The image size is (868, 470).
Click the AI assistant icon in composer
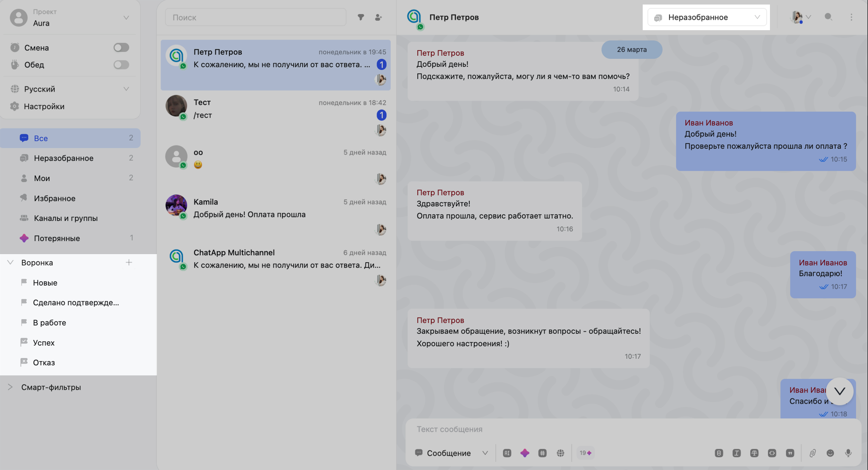(x=507, y=453)
